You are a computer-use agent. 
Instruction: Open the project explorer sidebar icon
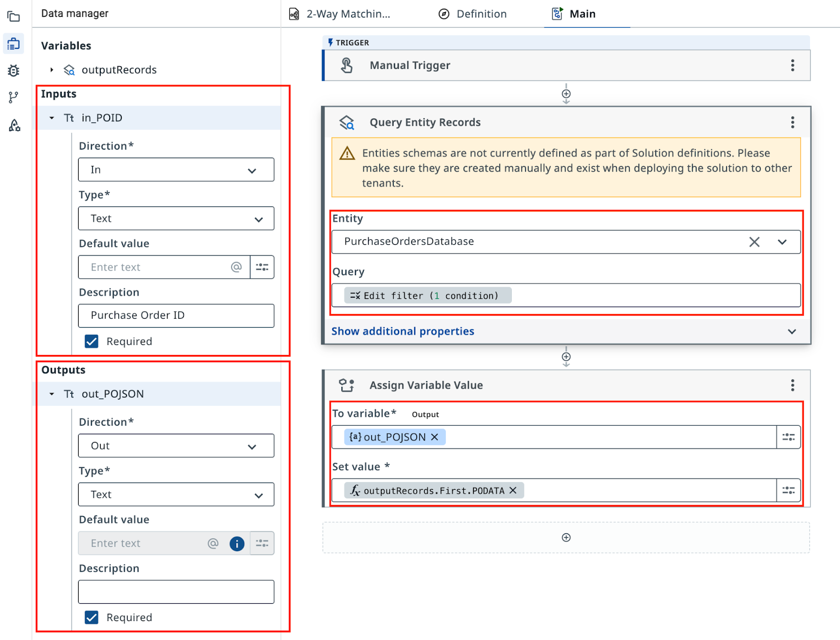(14, 17)
